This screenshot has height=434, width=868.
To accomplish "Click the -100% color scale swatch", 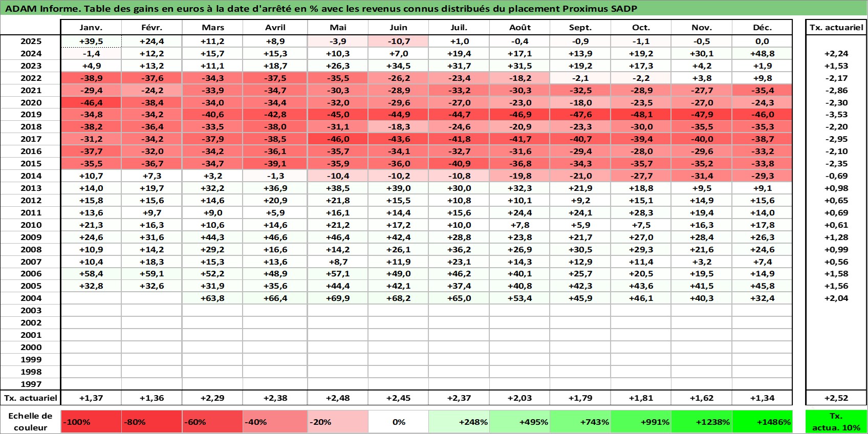I will pyautogui.click(x=91, y=422).
